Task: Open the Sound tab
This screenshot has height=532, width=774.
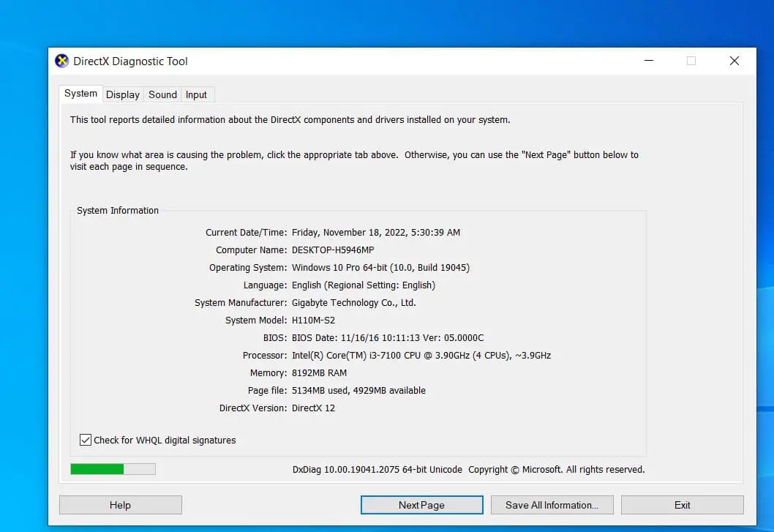Action: coord(162,94)
